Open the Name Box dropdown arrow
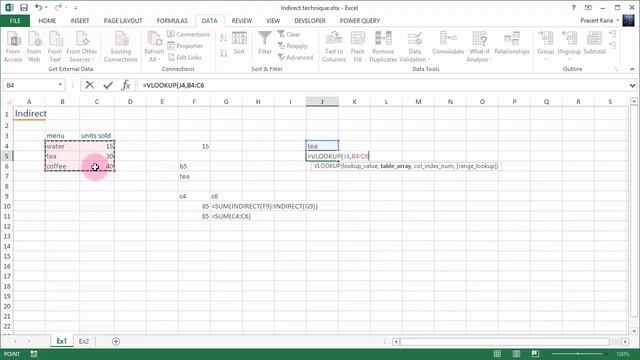640x360 pixels. (60, 85)
